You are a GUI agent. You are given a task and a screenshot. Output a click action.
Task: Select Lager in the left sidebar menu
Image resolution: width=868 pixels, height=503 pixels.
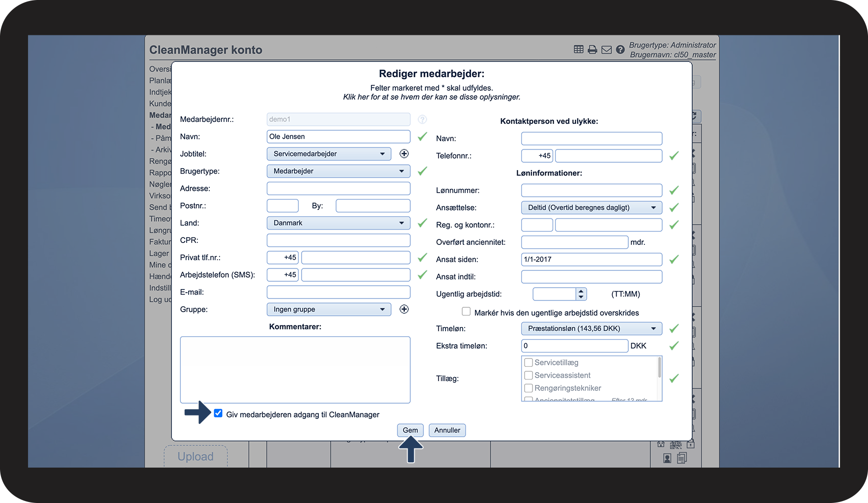pyautogui.click(x=159, y=253)
